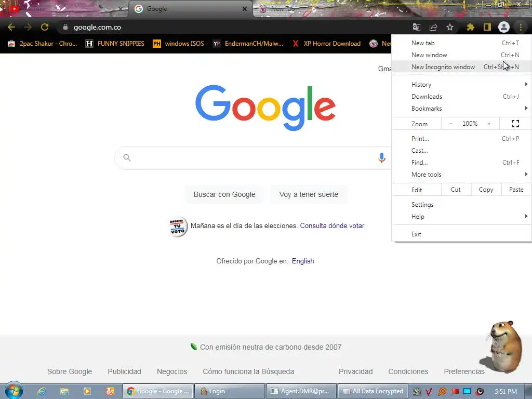Expand the Help submenu
The width and height of the screenshot is (532, 399).
tap(462, 217)
